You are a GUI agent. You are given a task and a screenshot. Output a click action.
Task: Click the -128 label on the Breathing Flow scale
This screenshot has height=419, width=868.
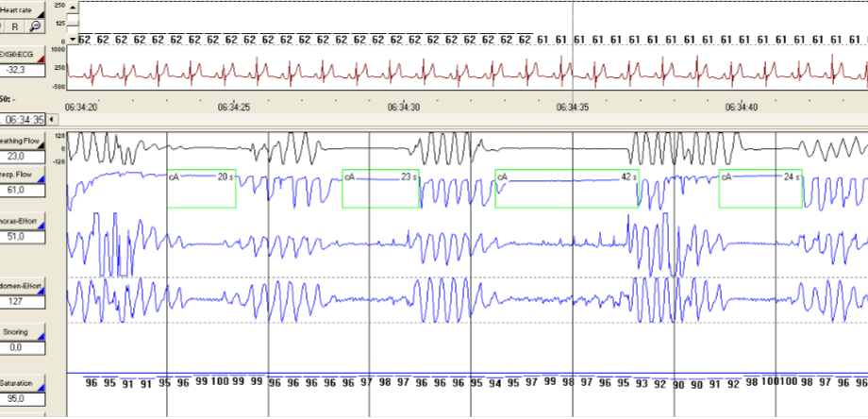coord(59,161)
